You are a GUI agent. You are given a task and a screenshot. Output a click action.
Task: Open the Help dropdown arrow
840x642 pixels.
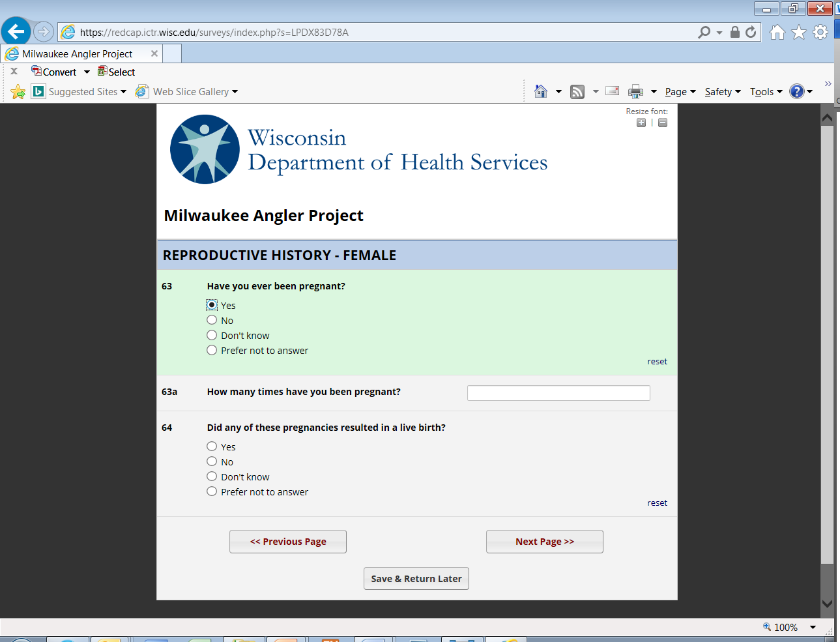(810, 92)
